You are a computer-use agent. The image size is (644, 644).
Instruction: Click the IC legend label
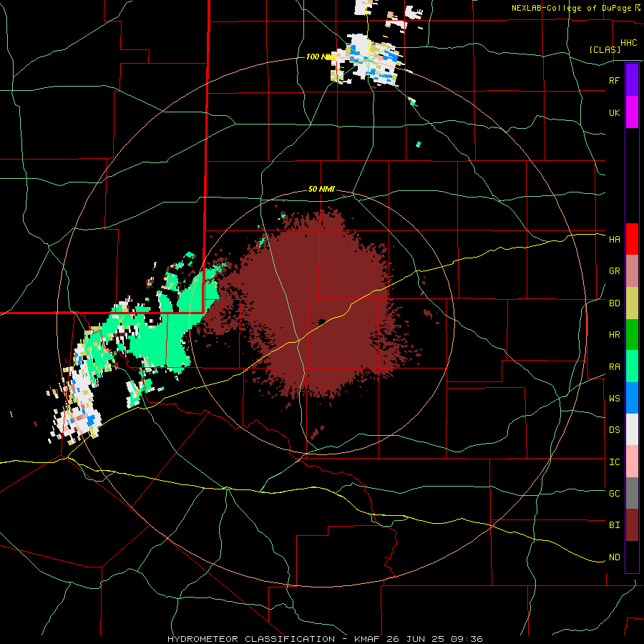[614, 462]
